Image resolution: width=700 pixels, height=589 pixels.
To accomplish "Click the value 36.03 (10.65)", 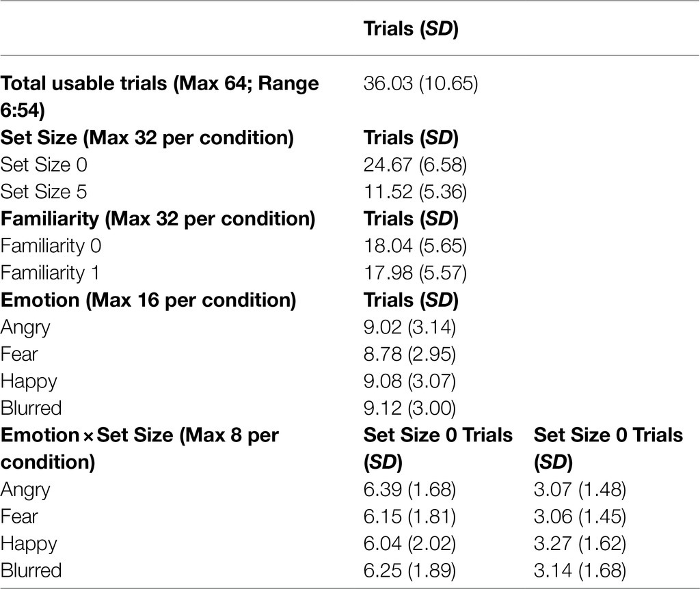I will (x=420, y=83).
